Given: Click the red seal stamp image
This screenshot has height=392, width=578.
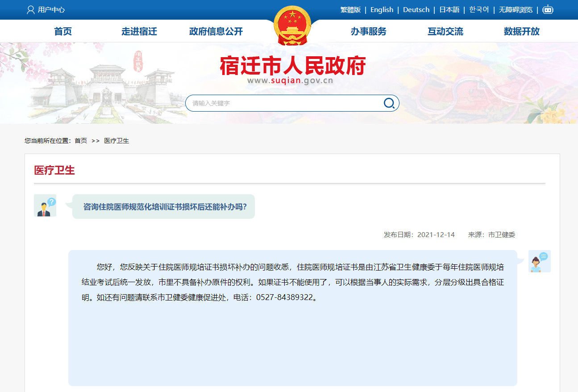Looking at the screenshot, I should (138, 62).
